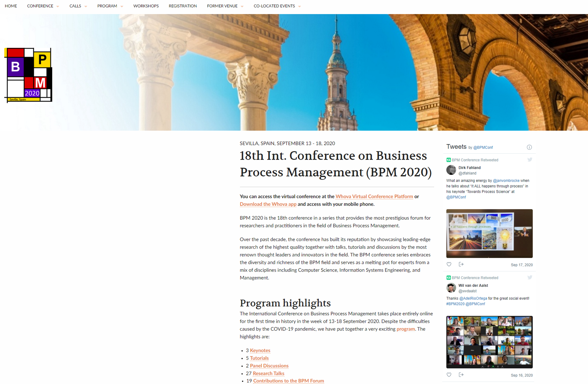Like Wil van der Aalst's tweet
Viewport: 588px width, 384px height.
(x=449, y=375)
